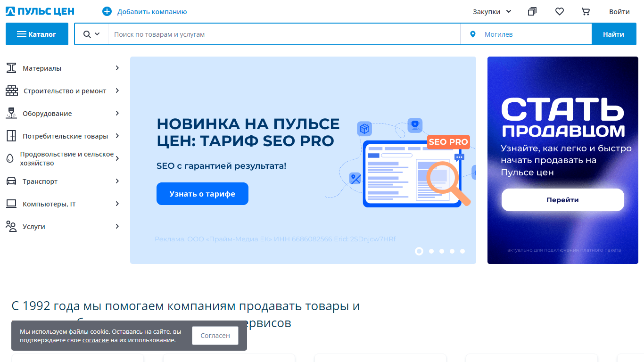Click the Потребительские товары category icon
Screen dimensions: 644x362
[11, 136]
